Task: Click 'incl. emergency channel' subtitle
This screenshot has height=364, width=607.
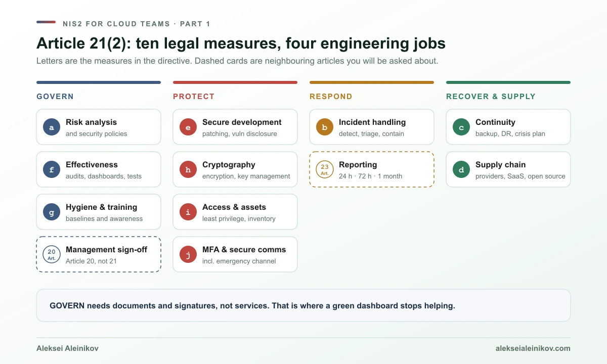Action: click(x=239, y=261)
